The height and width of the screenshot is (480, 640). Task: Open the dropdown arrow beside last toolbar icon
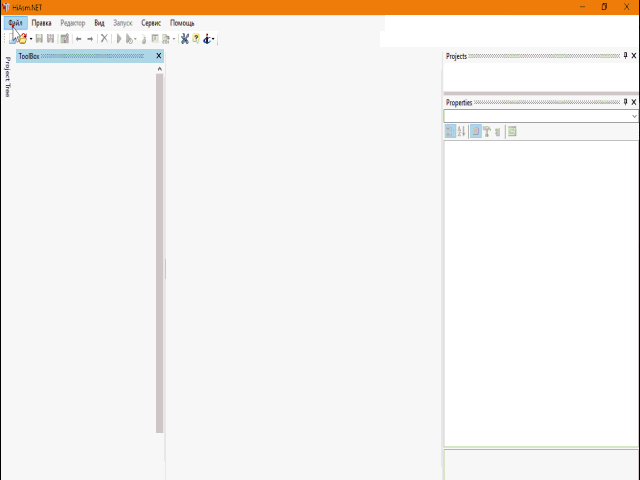pos(215,40)
